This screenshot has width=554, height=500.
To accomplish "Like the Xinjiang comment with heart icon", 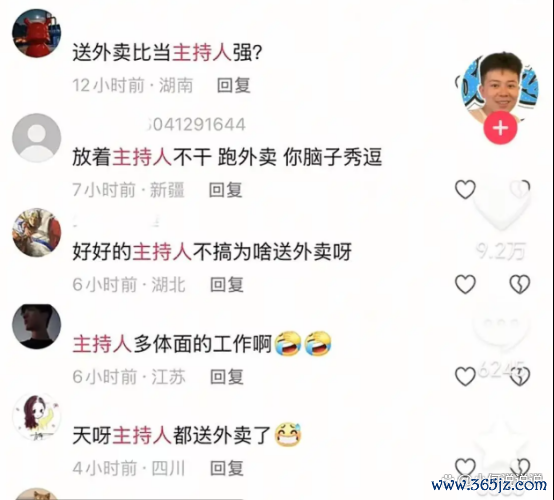I will click(465, 190).
